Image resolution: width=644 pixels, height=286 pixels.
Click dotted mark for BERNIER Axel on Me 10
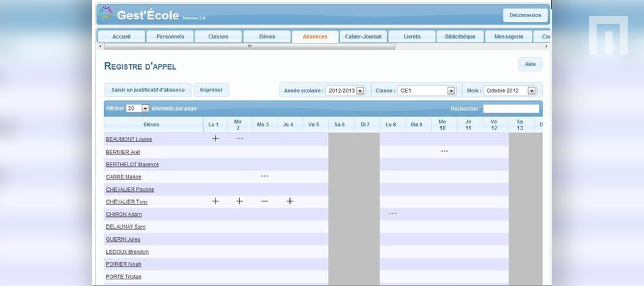(444, 151)
